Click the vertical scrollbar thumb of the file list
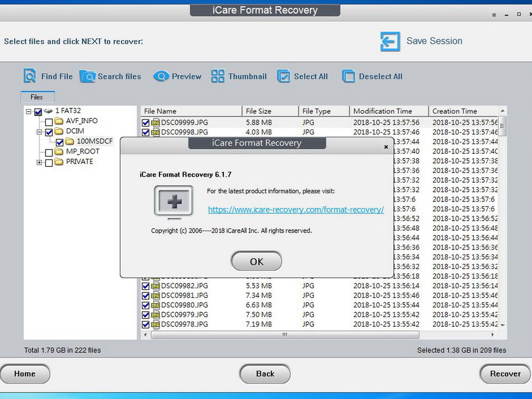The image size is (532, 399). tap(502, 126)
